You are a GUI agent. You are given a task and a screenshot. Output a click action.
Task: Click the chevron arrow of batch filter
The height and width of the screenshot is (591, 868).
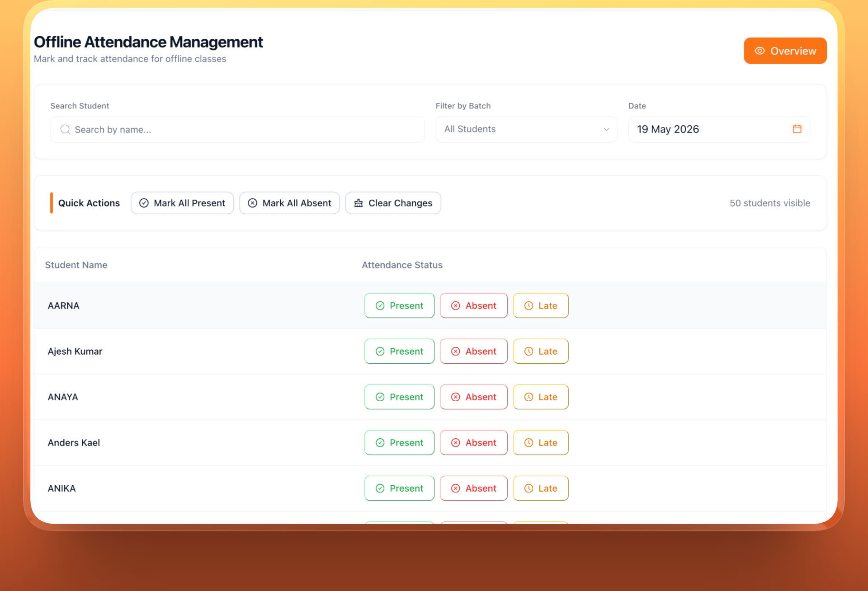tap(606, 130)
